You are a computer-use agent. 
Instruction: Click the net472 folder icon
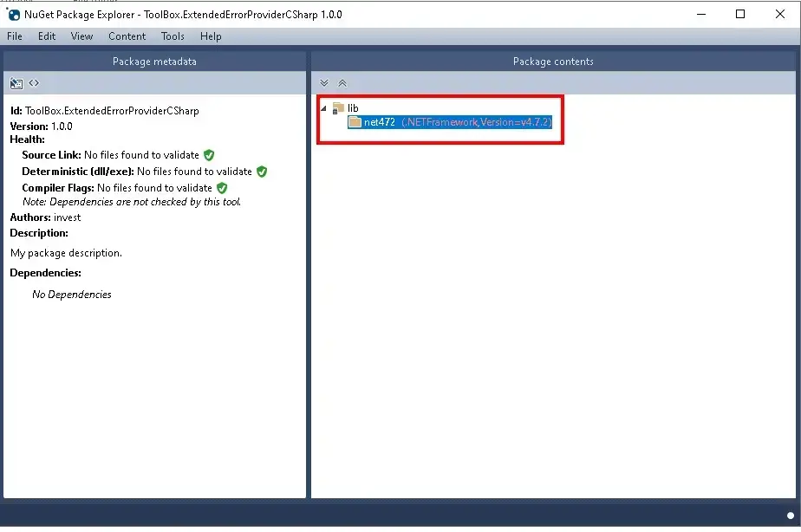(355, 122)
